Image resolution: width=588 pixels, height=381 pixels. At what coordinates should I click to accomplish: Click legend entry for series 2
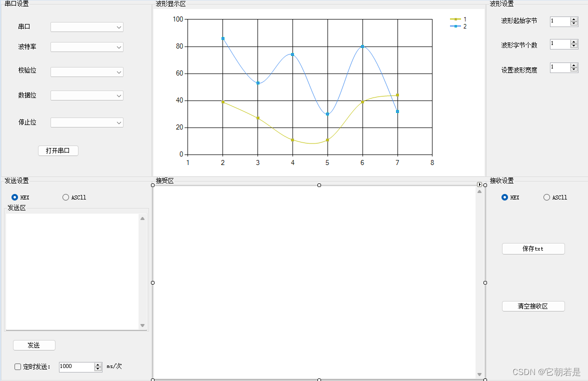pyautogui.click(x=458, y=26)
